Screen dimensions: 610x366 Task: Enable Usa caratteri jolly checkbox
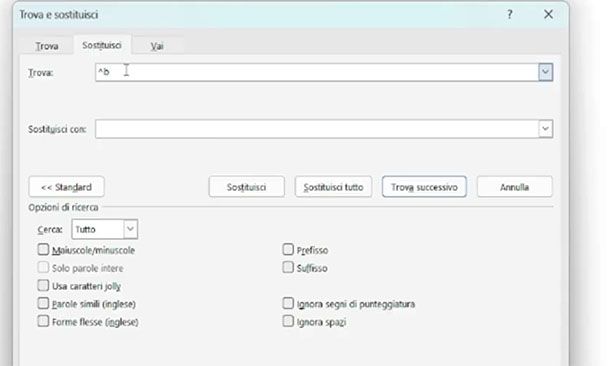(x=43, y=285)
